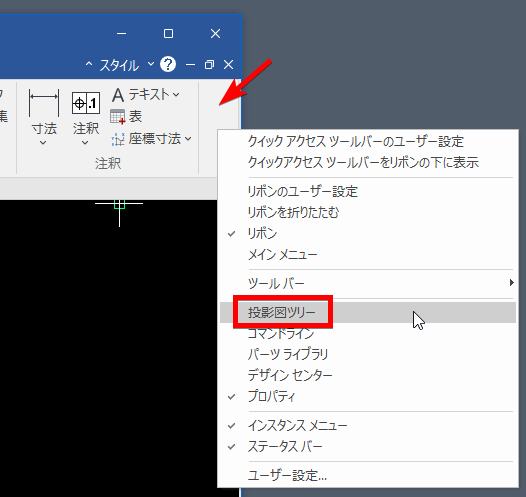The width and height of the screenshot is (526, 497).
Task: Select the 寸法 dimension tool icon
Action: [x=44, y=103]
